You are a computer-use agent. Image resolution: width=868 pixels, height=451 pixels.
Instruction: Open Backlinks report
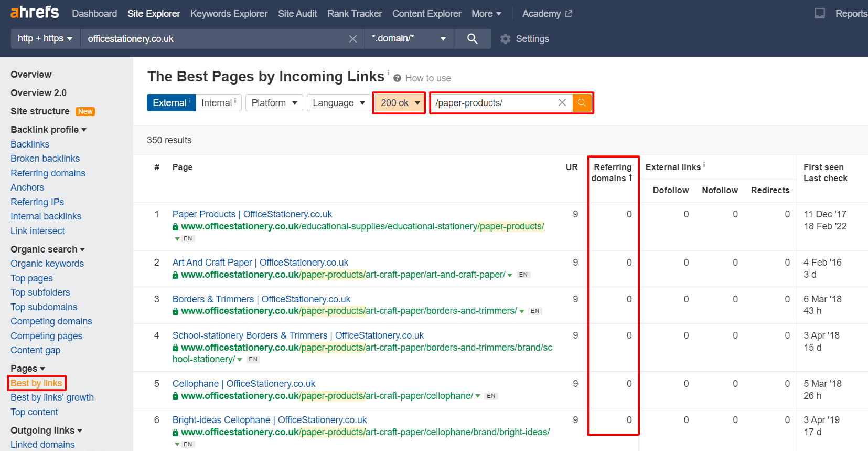30,144
